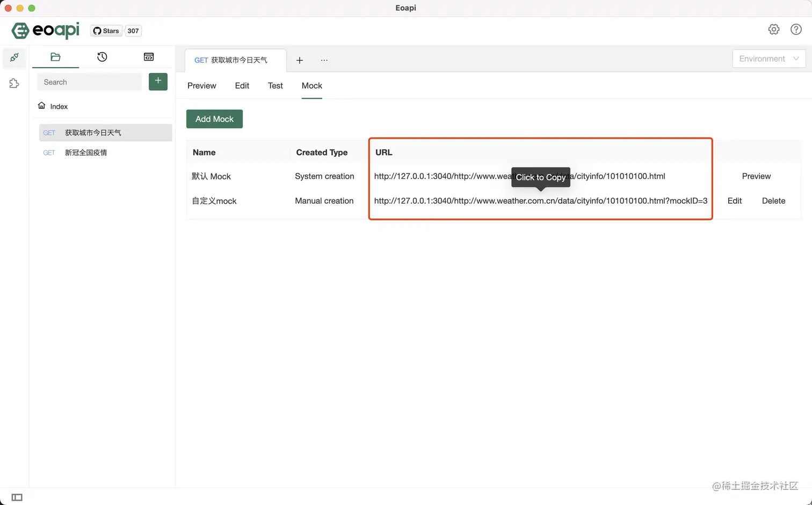This screenshot has width=812, height=505.
Task: Open the history clock tab
Action: [102, 57]
